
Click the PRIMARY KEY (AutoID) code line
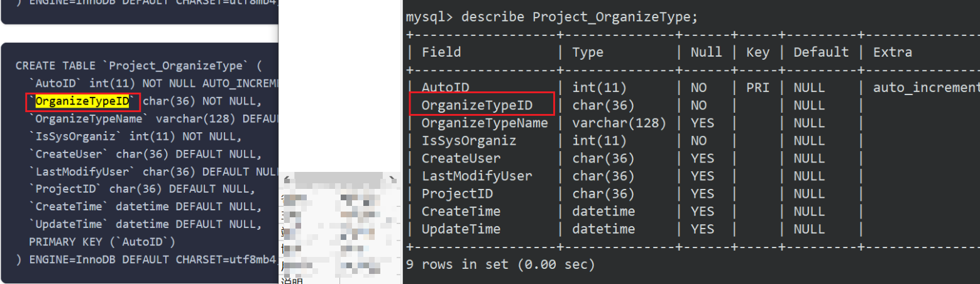tap(102, 242)
